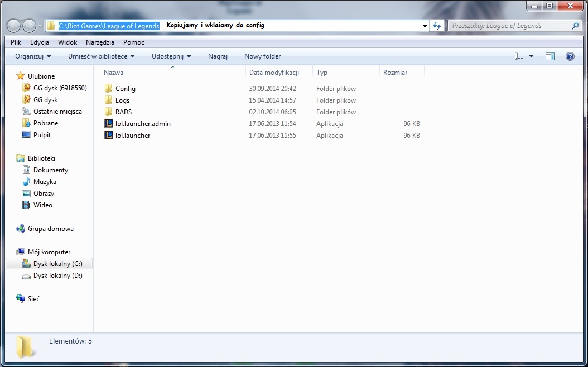Go back with the Back arrow button

pyautogui.click(x=14, y=26)
